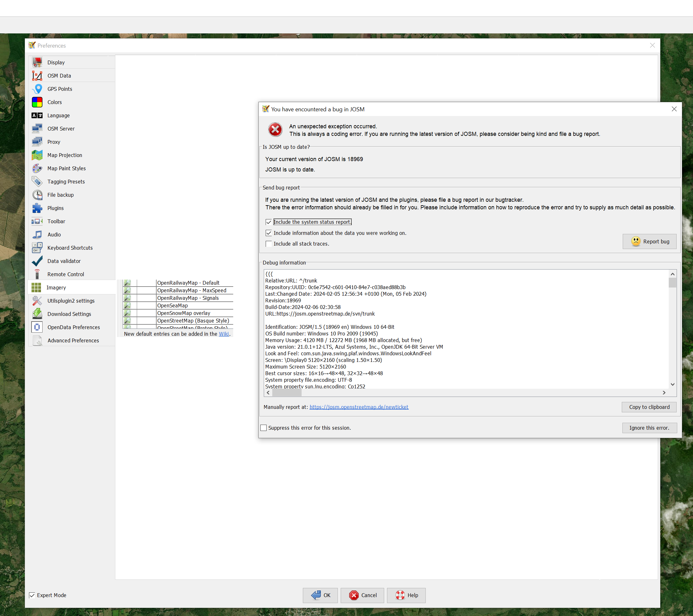The width and height of the screenshot is (693, 616).
Task: Enable Include all stack traces checkbox
Action: [x=269, y=244]
